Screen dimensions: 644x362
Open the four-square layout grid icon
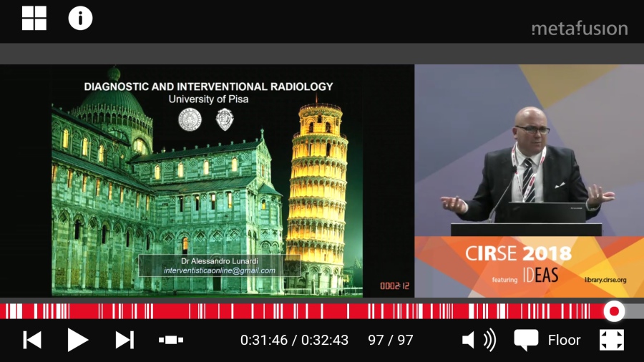[34, 18]
